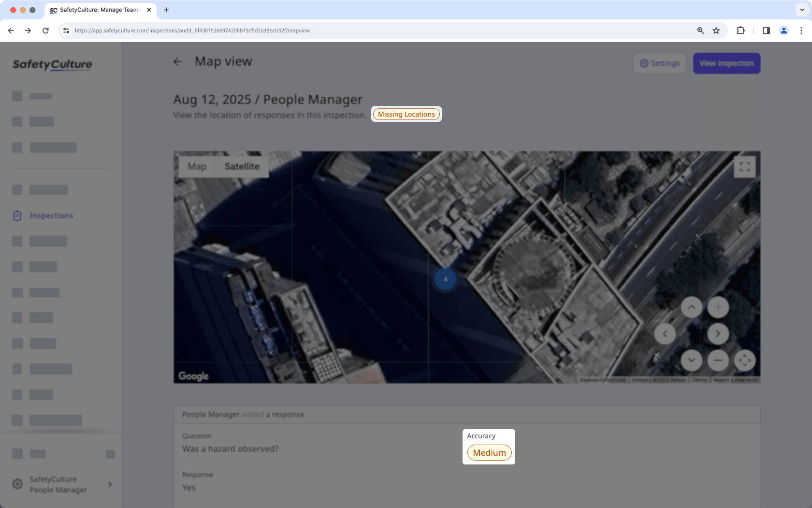Open the browser profile menu
Viewport: 812px width, 508px height.
783,30
